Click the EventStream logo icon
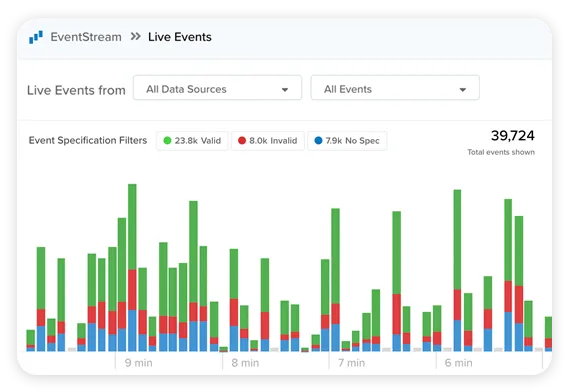565x391 pixels. click(36, 37)
